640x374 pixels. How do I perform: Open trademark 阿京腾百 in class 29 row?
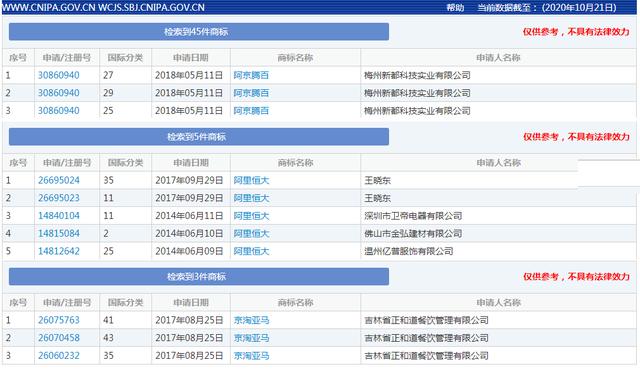click(251, 93)
